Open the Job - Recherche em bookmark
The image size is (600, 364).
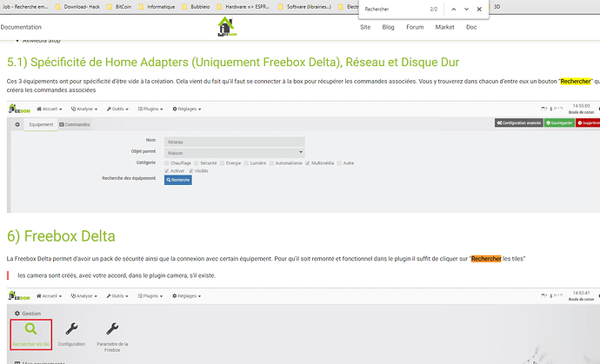point(25,6)
